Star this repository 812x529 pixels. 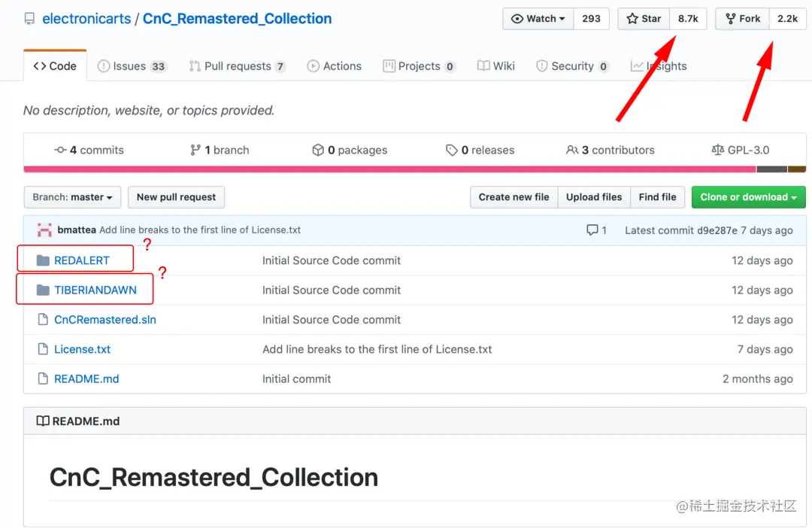[x=644, y=19]
